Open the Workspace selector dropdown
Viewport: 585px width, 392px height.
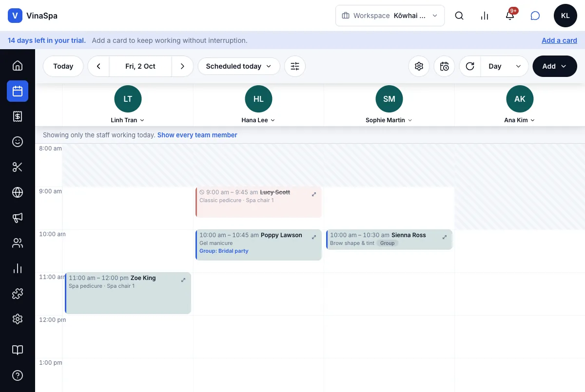(x=390, y=16)
